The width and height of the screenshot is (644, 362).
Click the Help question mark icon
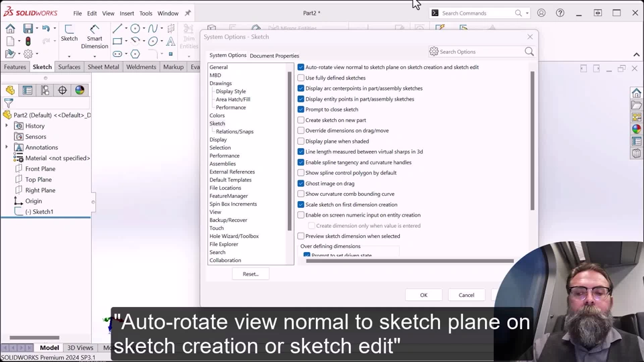[x=559, y=13]
